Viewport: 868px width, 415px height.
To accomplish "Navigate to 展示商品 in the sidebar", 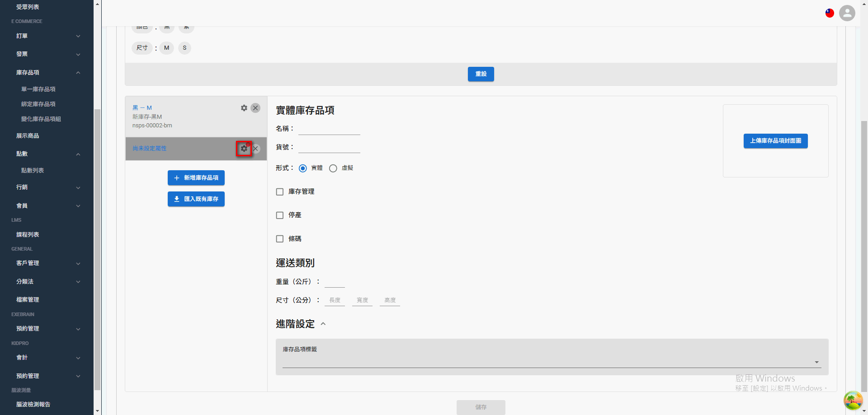I will [x=28, y=136].
